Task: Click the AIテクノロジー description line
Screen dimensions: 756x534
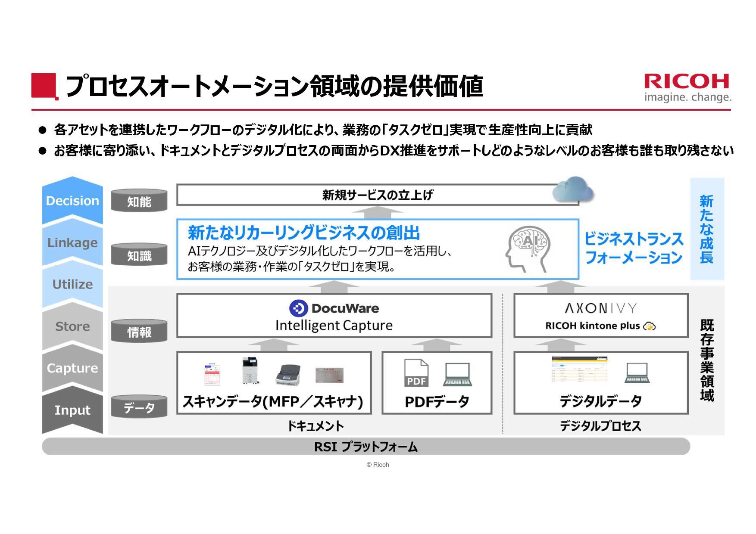Action: (319, 251)
